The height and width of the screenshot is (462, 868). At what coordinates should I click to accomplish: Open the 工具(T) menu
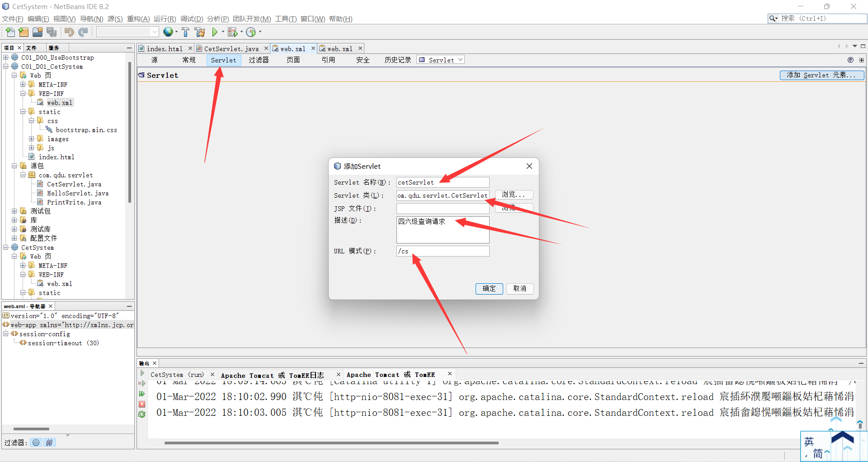286,19
